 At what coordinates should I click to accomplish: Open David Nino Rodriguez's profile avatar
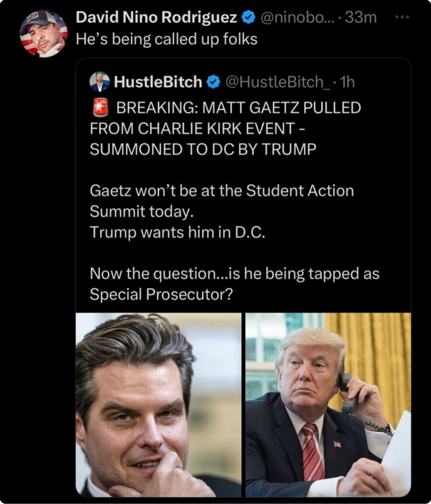click(x=44, y=34)
